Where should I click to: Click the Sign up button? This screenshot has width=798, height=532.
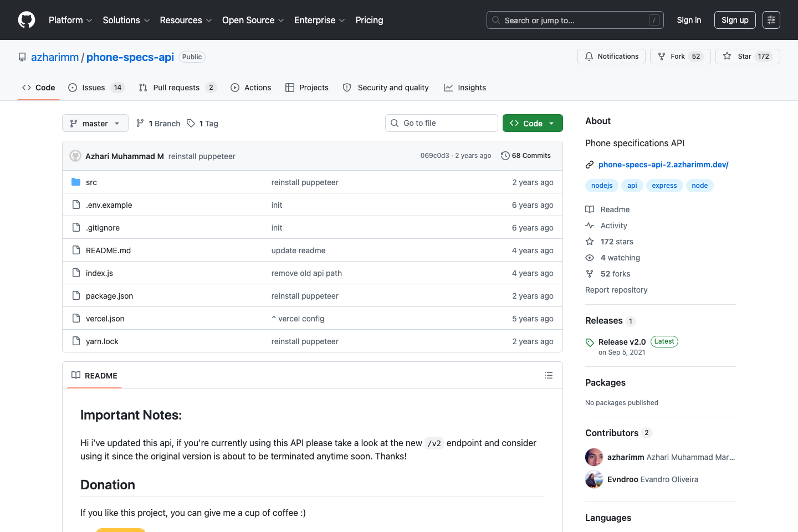click(734, 20)
